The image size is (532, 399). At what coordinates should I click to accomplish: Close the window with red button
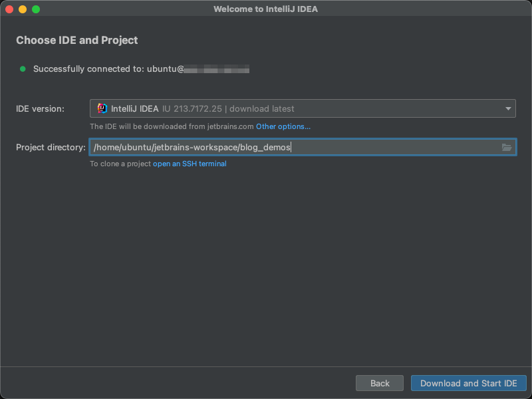9,9
